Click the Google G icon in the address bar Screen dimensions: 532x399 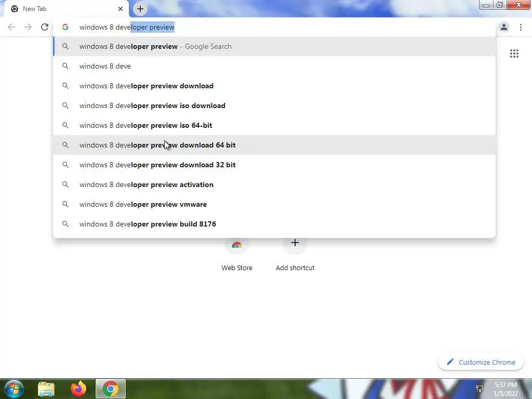click(x=65, y=27)
